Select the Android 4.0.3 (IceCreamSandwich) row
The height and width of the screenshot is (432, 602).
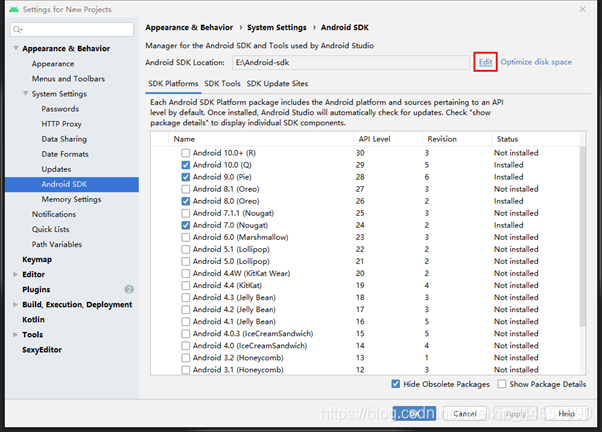(x=365, y=334)
